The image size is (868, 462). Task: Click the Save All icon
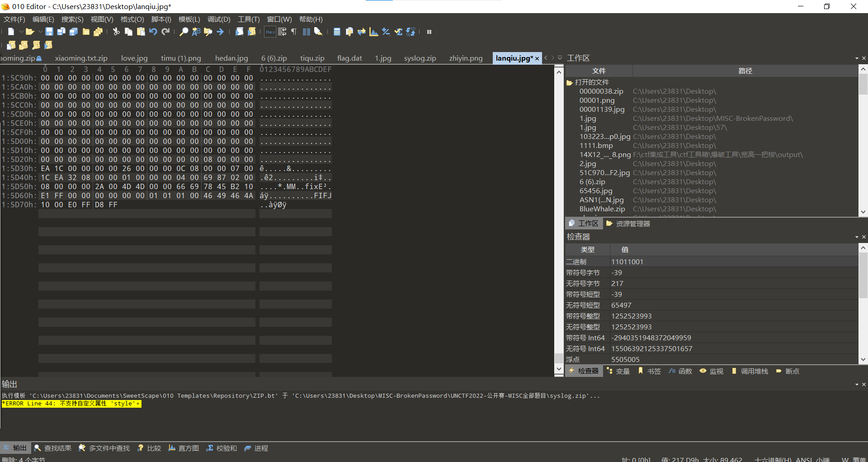(74, 32)
